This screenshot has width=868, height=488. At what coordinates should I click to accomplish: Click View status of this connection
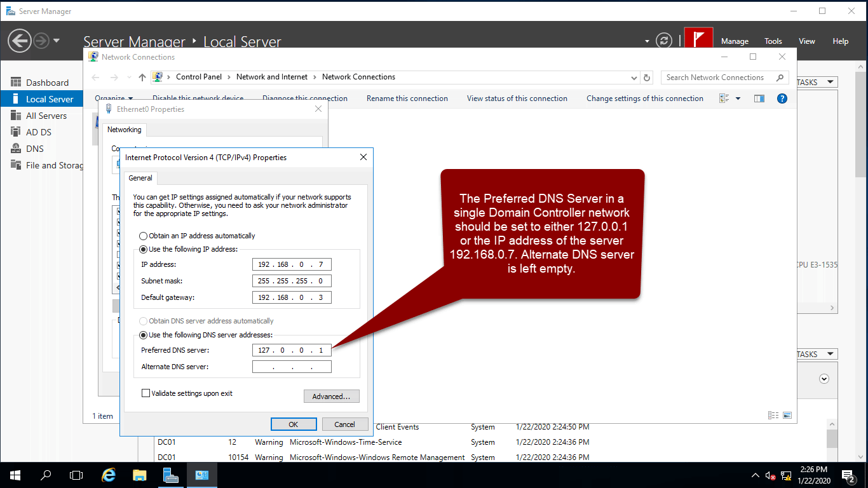click(517, 98)
